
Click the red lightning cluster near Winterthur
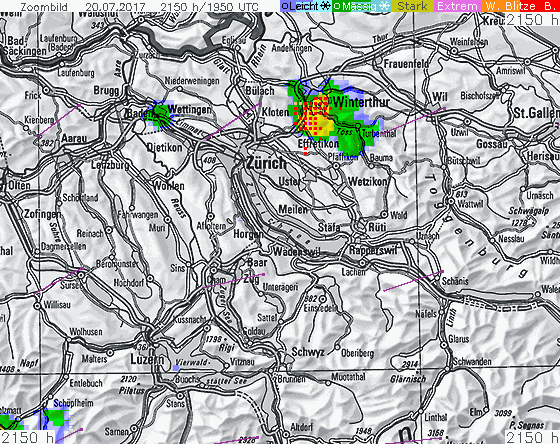point(313,113)
